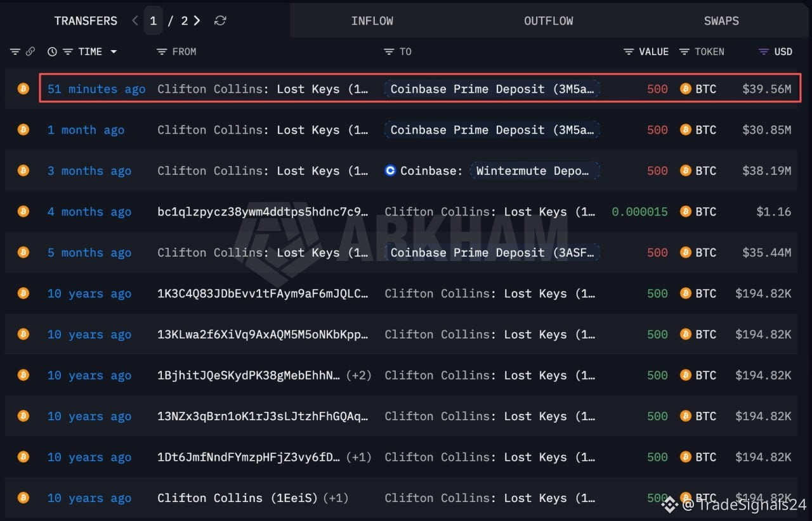The width and height of the screenshot is (812, 521).
Task: Open the 5 months ago transaction link
Action: tap(89, 253)
